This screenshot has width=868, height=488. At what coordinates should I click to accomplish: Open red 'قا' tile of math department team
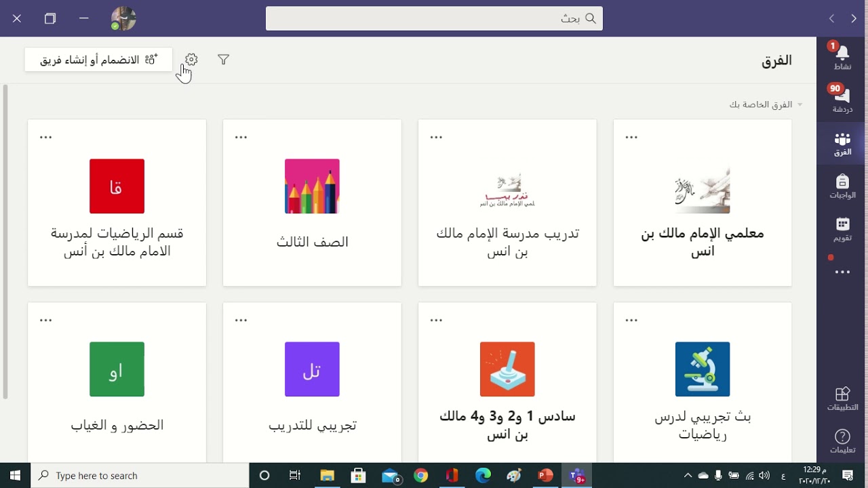[x=117, y=186]
